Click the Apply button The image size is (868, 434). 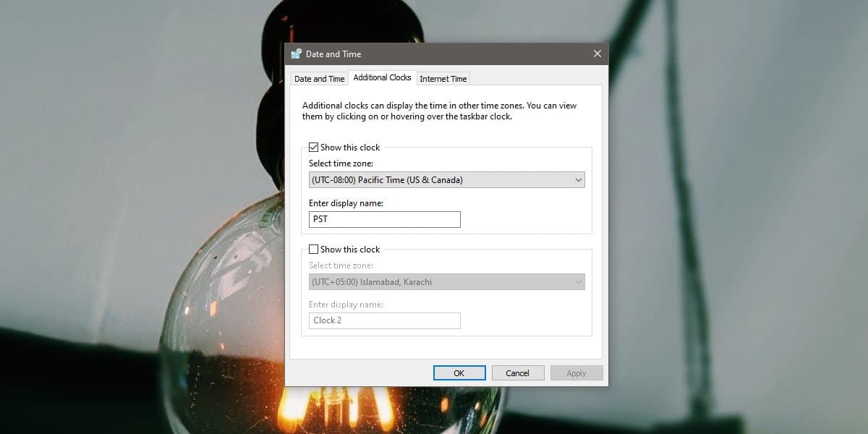click(x=576, y=373)
